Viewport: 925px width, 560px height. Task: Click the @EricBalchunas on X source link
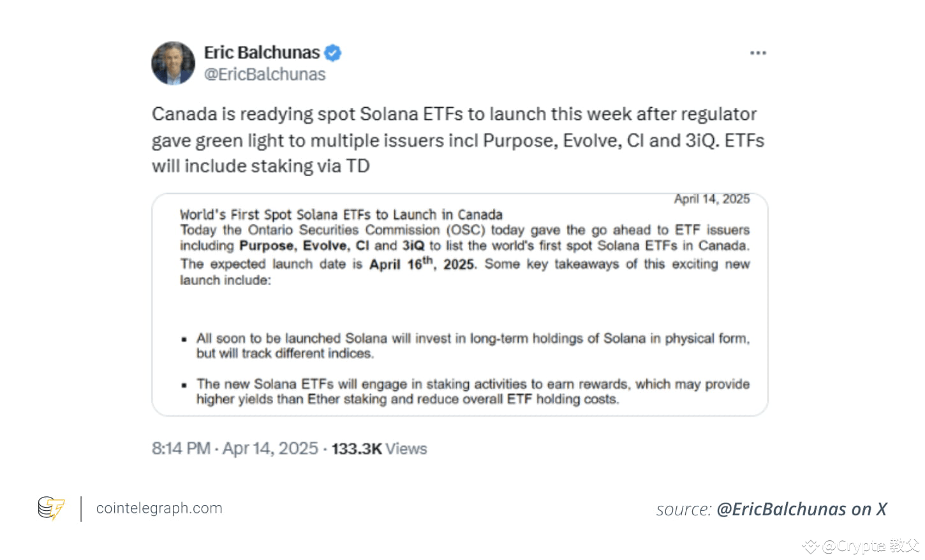click(x=804, y=509)
